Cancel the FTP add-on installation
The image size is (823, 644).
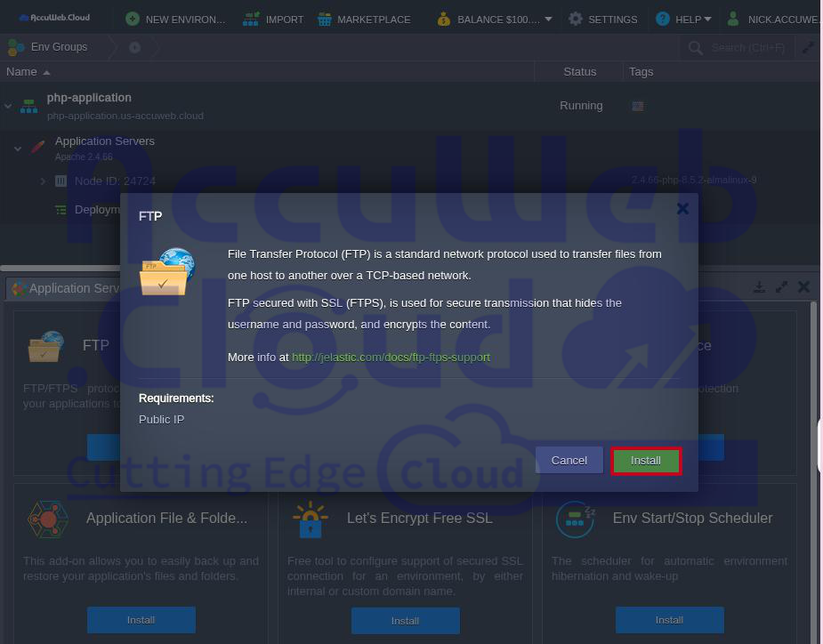[x=569, y=461]
